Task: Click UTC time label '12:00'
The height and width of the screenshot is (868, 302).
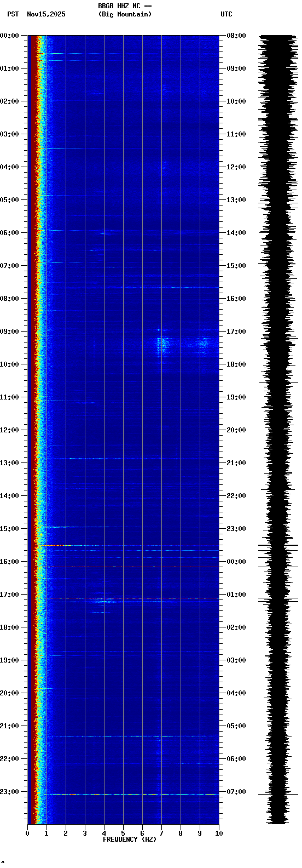Action: pos(236,167)
